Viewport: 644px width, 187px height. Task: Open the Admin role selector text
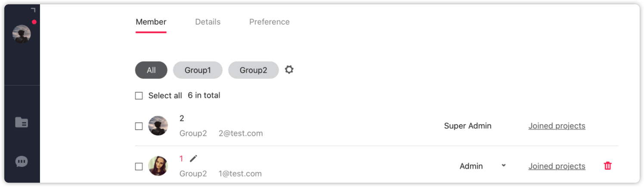point(471,166)
